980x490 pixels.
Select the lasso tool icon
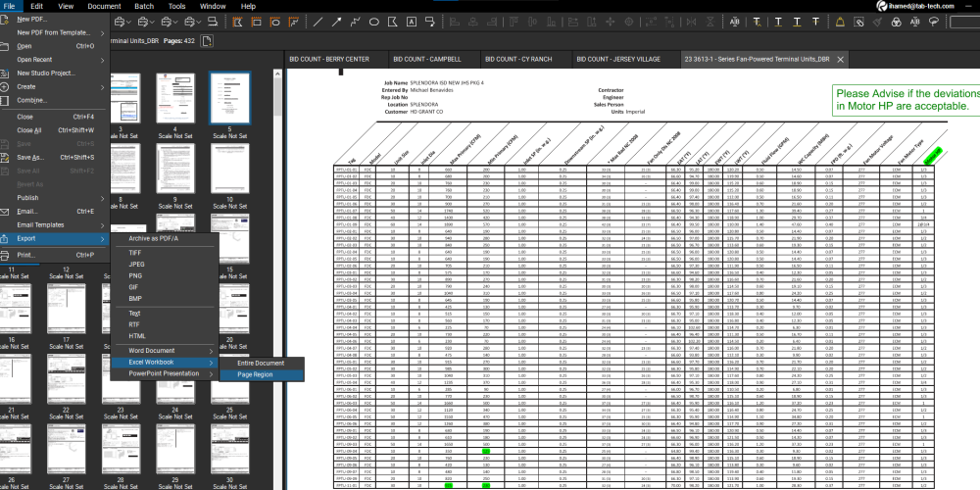click(x=934, y=22)
